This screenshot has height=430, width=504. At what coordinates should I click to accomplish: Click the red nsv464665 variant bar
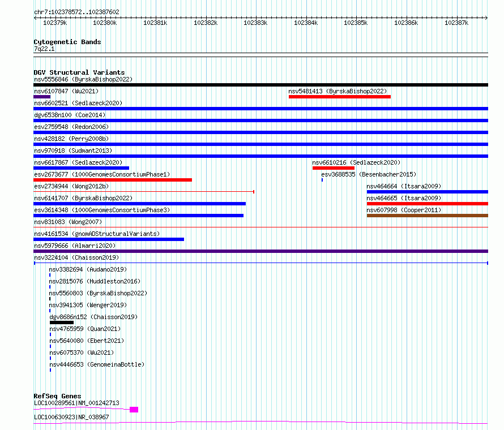[x=428, y=204]
